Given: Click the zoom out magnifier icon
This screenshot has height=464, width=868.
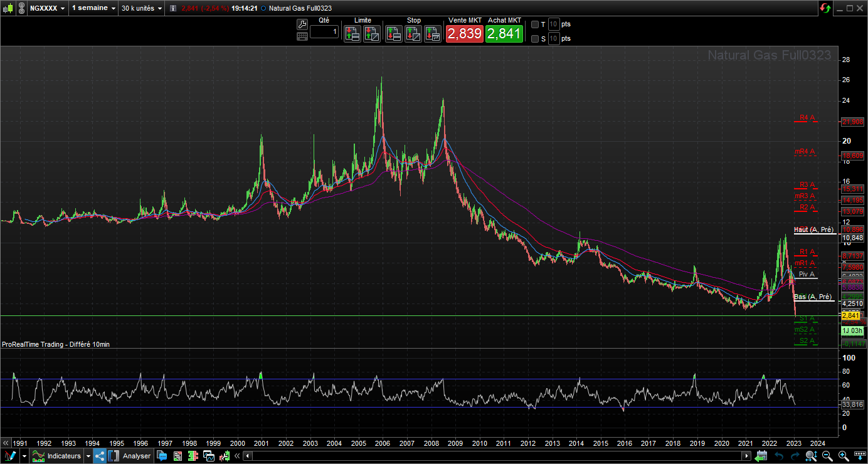Looking at the screenshot, I should 827,456.
